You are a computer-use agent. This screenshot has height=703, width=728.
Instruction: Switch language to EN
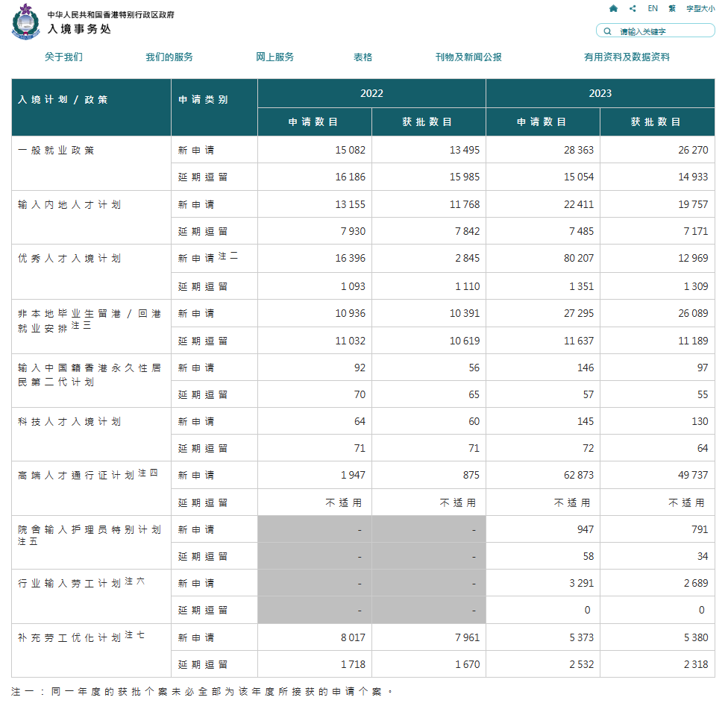653,8
